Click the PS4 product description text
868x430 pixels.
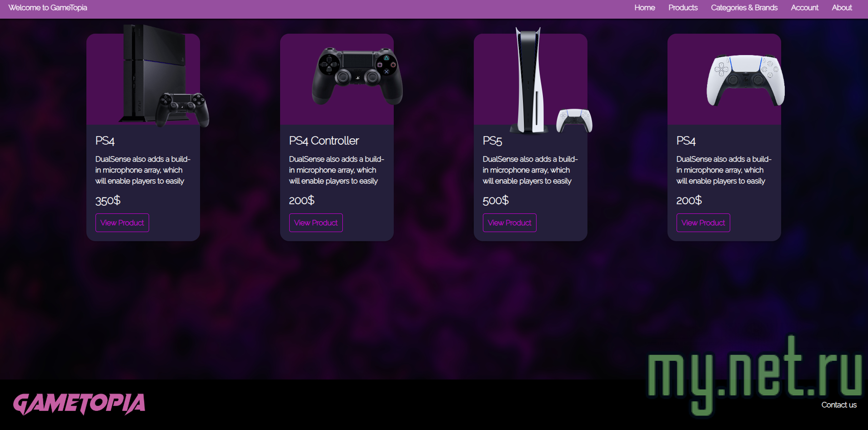(x=142, y=170)
